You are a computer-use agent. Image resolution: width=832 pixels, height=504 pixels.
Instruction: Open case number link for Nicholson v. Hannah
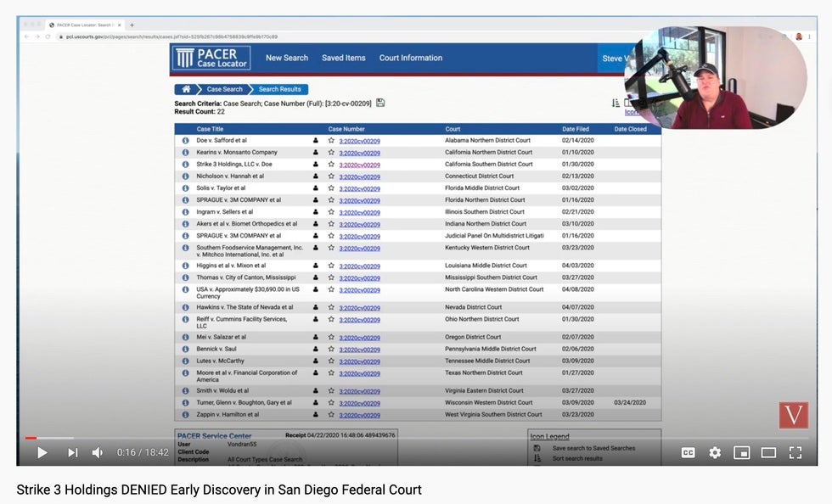coord(359,176)
